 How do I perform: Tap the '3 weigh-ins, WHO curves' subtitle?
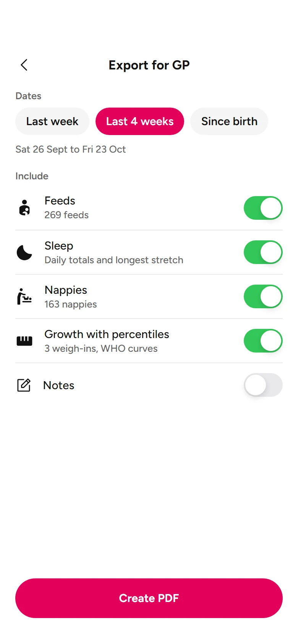point(101,348)
